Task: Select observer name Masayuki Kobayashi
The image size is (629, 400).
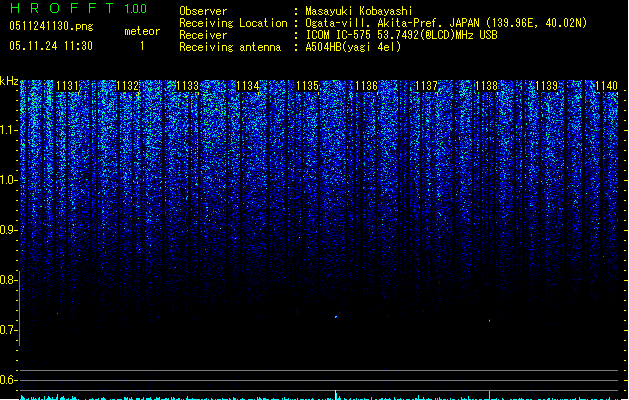Action: pos(359,11)
